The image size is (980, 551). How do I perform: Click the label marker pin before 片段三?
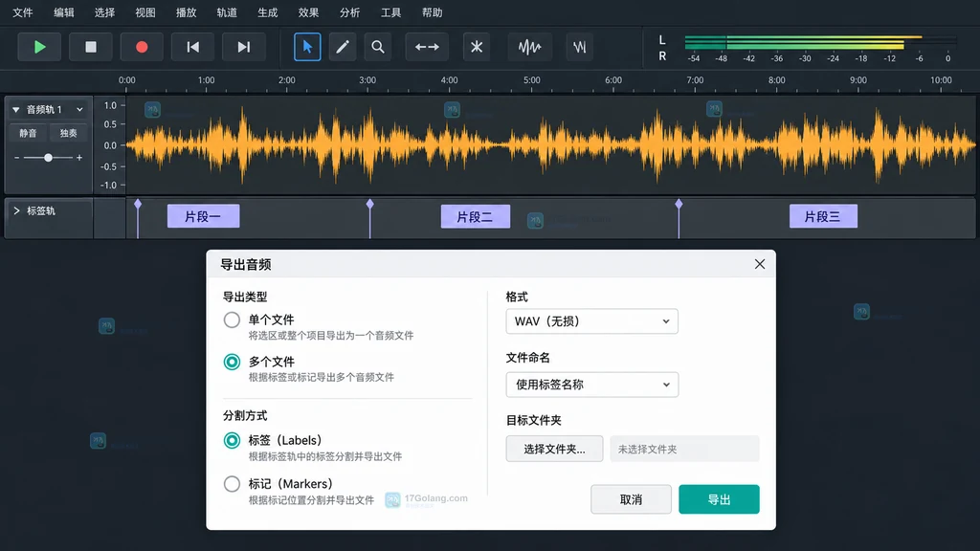679,205
